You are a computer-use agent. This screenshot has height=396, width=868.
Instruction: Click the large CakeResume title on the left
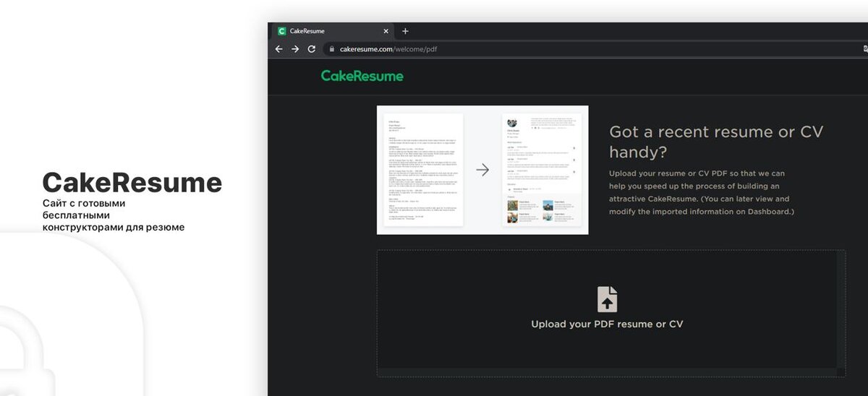[132, 183]
